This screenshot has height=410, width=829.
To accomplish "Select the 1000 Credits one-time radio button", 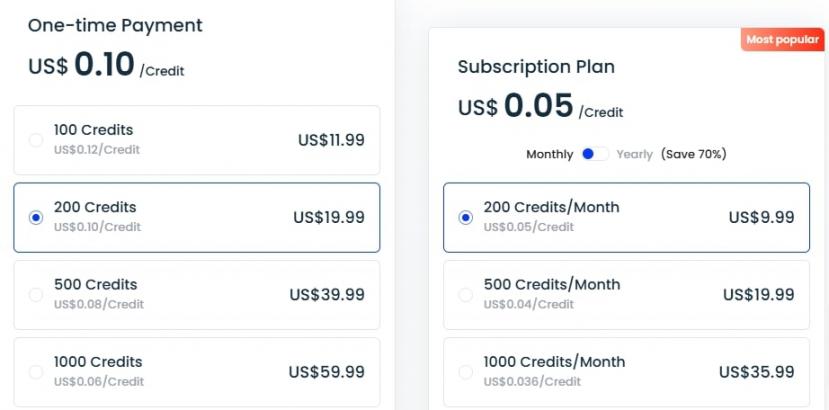I will click(x=36, y=372).
